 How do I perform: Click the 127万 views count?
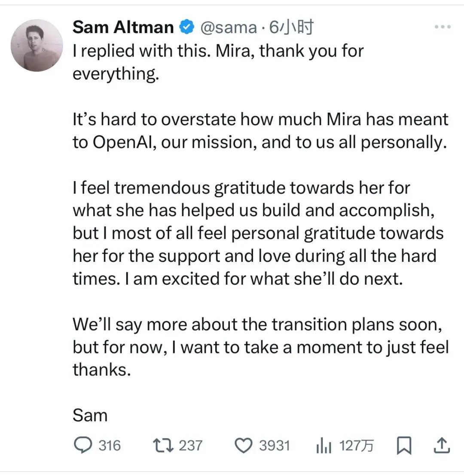point(356,446)
